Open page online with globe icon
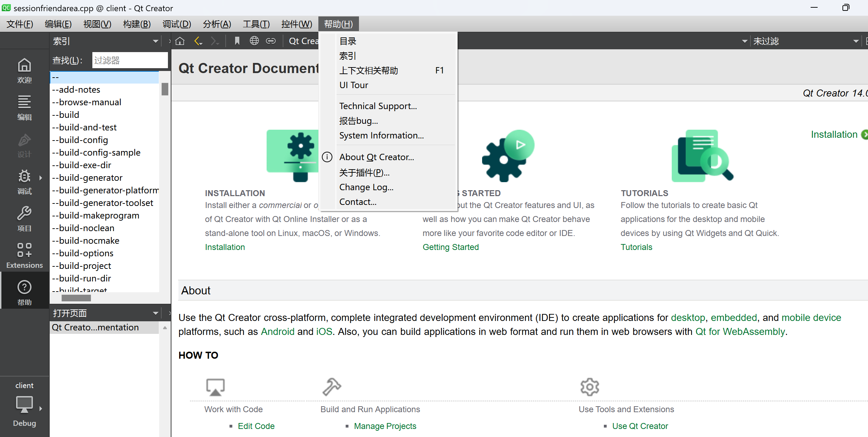The image size is (868, 437). [254, 41]
